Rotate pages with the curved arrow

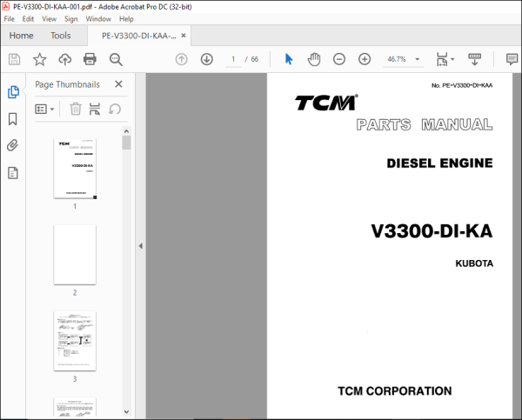tap(115, 109)
